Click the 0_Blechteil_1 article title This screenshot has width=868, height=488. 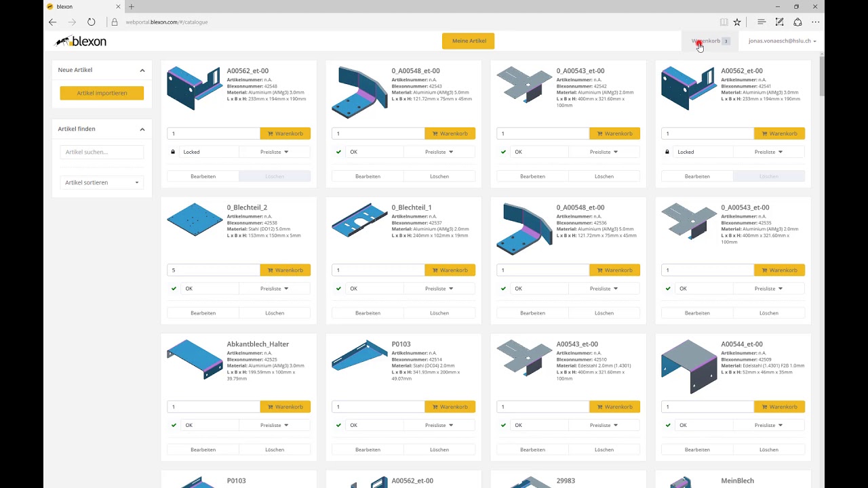[412, 207]
